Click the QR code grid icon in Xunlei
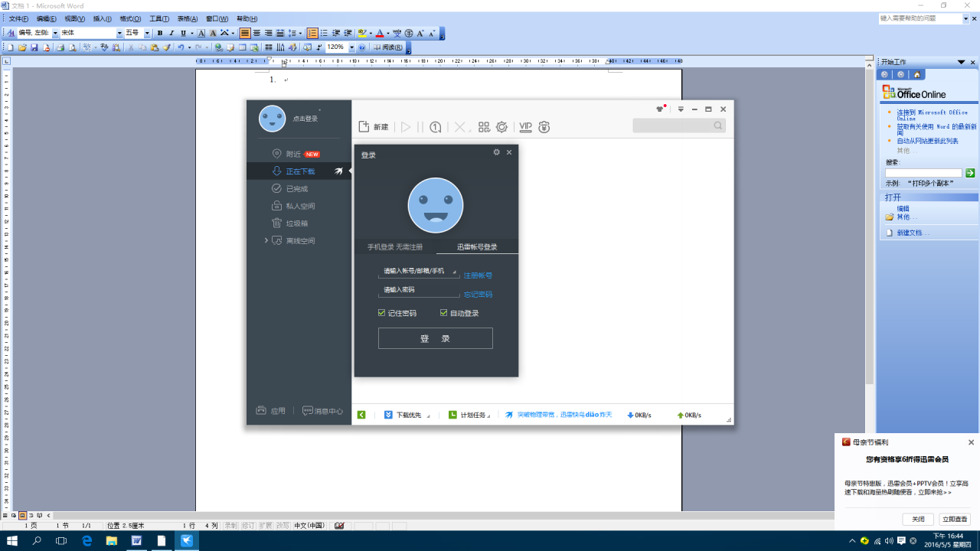980x551 pixels. tap(484, 127)
